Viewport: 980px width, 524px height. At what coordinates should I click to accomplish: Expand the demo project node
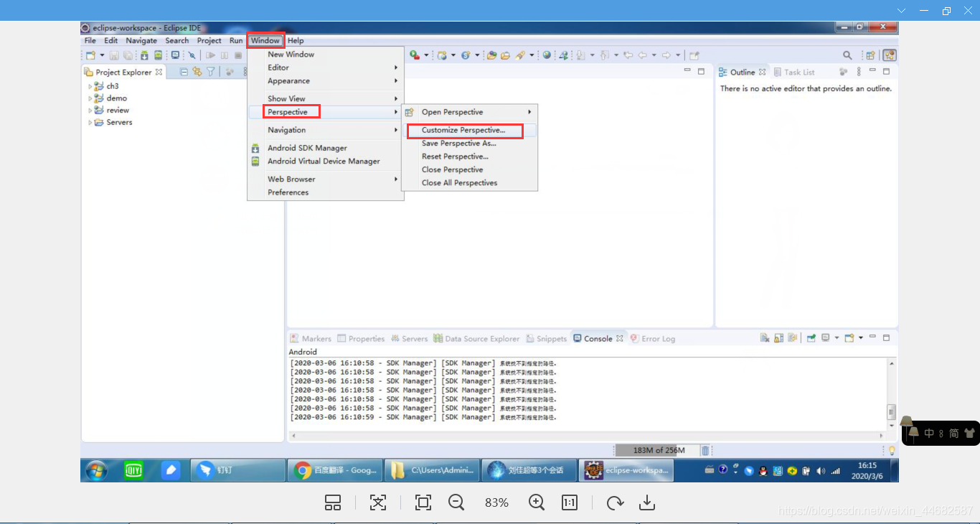[90, 98]
